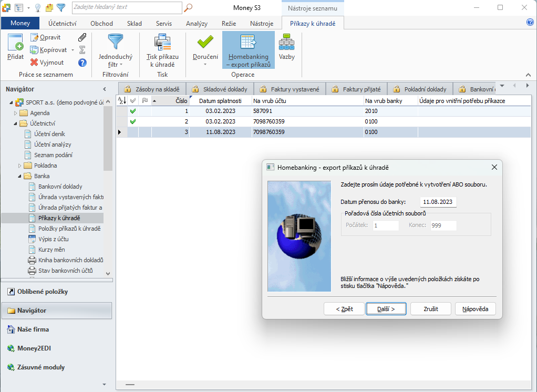537x392 pixels.
Task: Click the sum sigma icon
Action: [82, 49]
